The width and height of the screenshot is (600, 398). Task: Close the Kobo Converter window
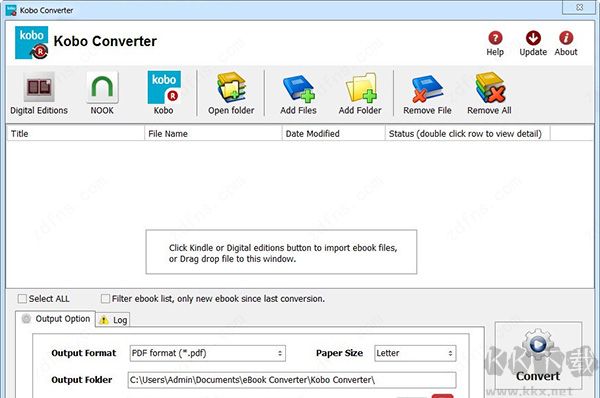580,7
